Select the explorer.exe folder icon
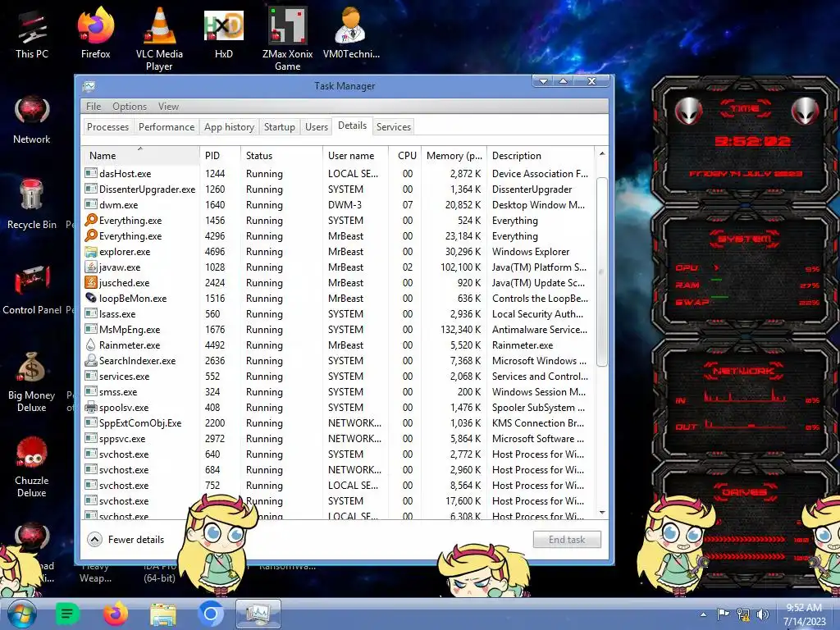Image resolution: width=840 pixels, height=630 pixels. point(91,251)
